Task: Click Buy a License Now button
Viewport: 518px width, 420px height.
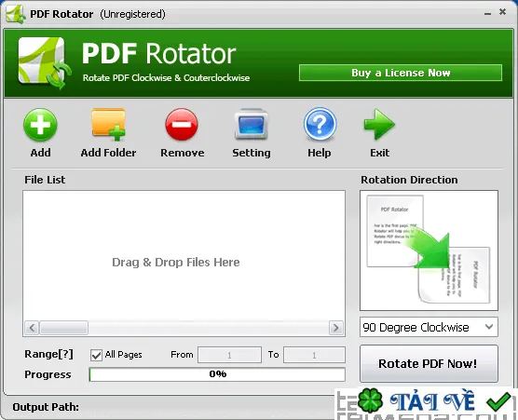Action: coord(401,73)
